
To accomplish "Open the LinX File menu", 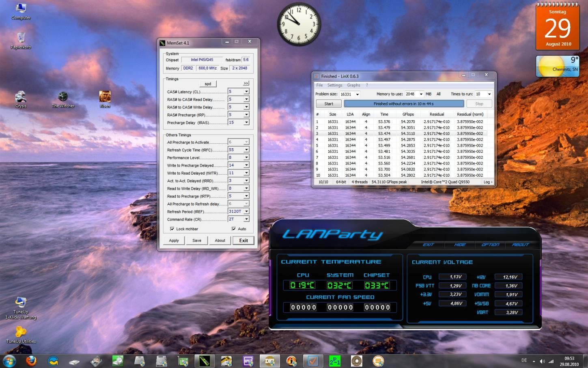I will 319,85.
